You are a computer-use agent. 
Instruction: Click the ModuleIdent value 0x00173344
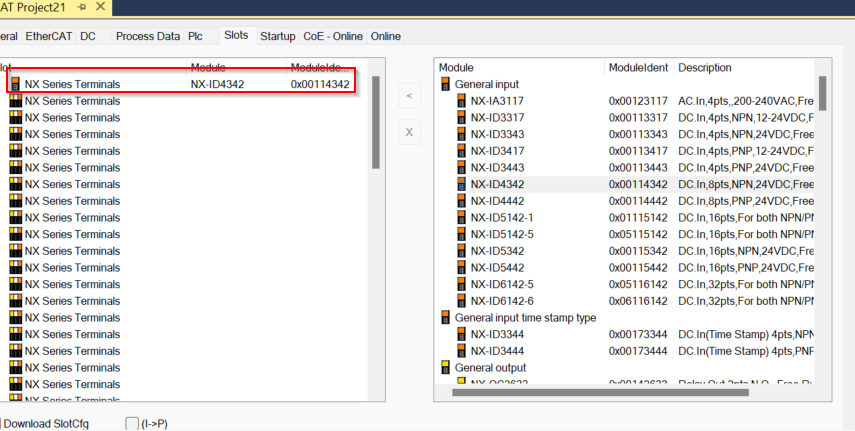pos(638,334)
